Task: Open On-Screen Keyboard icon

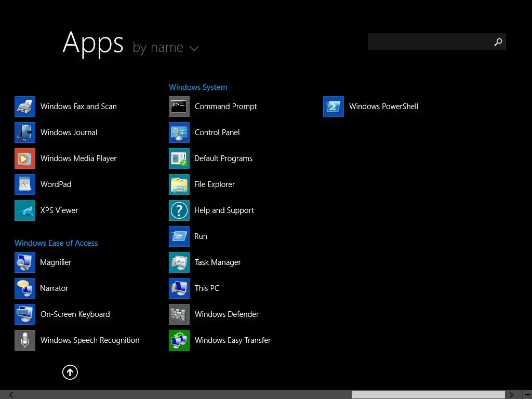Action: point(25,314)
